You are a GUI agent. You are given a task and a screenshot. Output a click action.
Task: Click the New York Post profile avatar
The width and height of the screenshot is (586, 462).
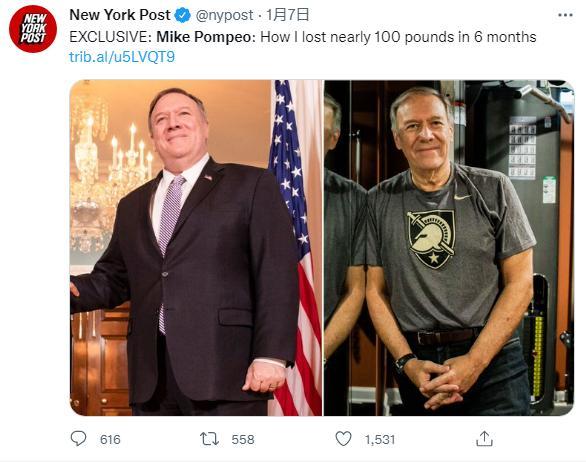(33, 29)
